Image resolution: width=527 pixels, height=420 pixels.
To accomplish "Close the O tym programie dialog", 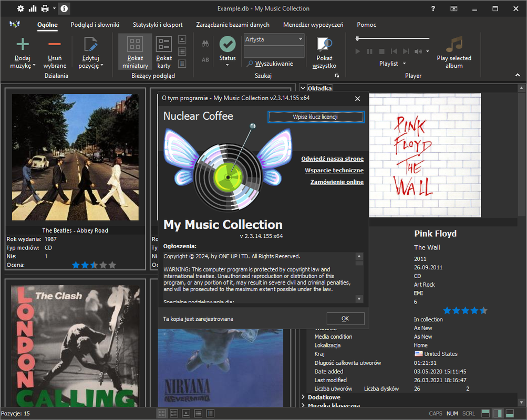I will (358, 99).
